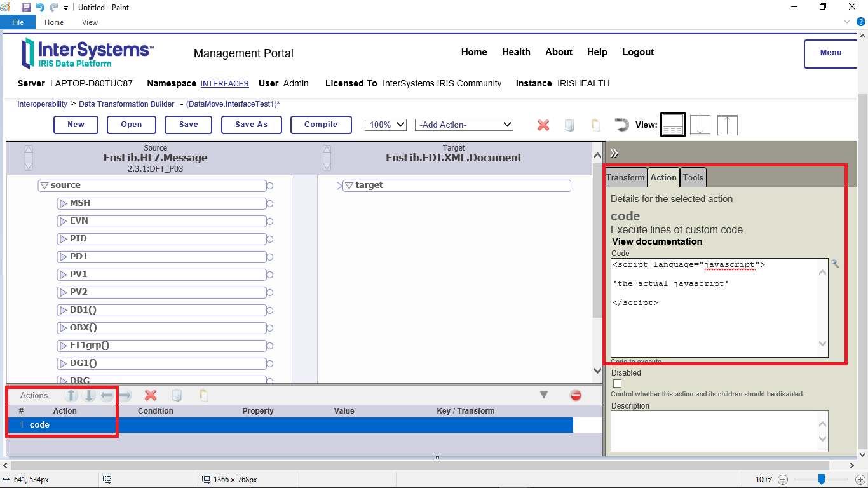Open code editor via magnifier icon beside Code box
Viewport: 868px width, 488px height.
[x=835, y=264]
